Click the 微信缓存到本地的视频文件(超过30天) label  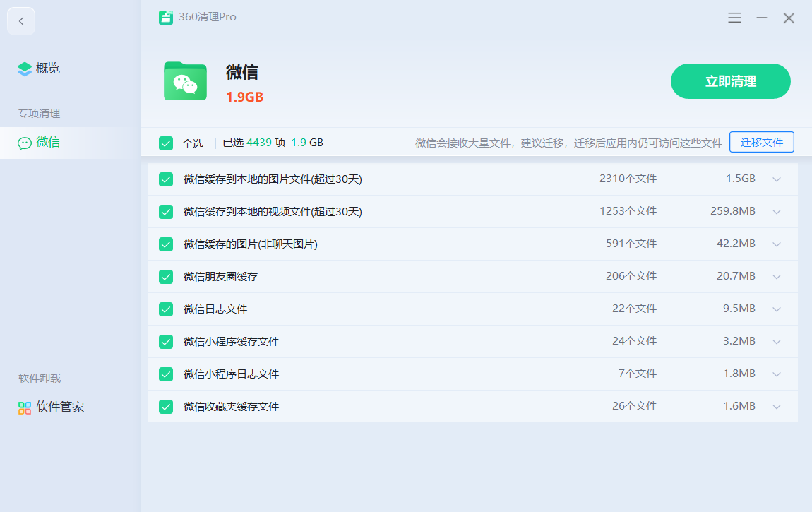[273, 212]
